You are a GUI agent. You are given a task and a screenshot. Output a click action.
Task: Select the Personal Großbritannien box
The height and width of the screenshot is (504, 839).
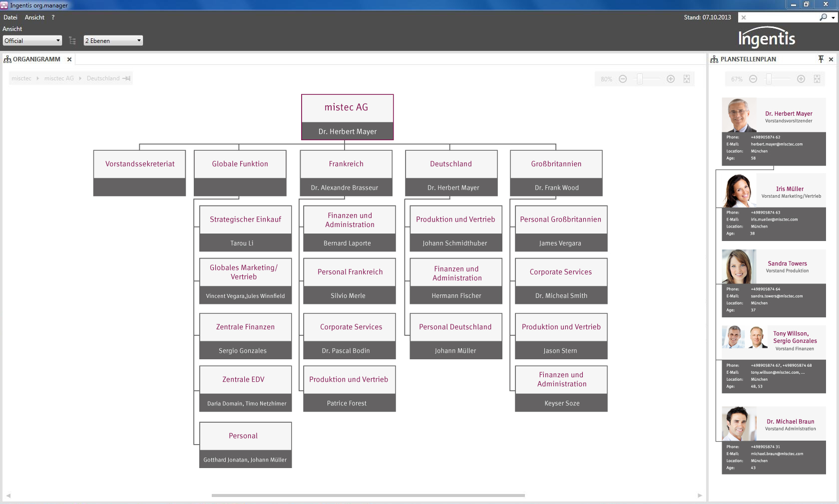tap(561, 229)
